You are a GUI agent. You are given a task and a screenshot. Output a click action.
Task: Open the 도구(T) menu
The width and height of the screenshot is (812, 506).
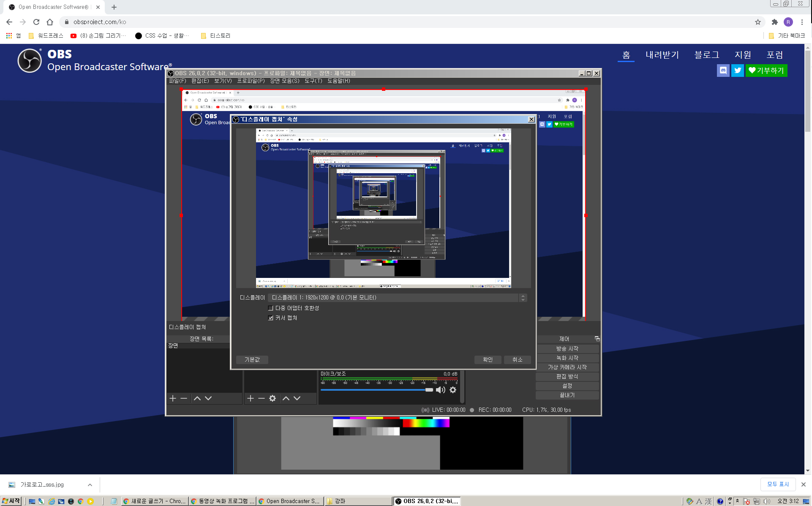313,81
